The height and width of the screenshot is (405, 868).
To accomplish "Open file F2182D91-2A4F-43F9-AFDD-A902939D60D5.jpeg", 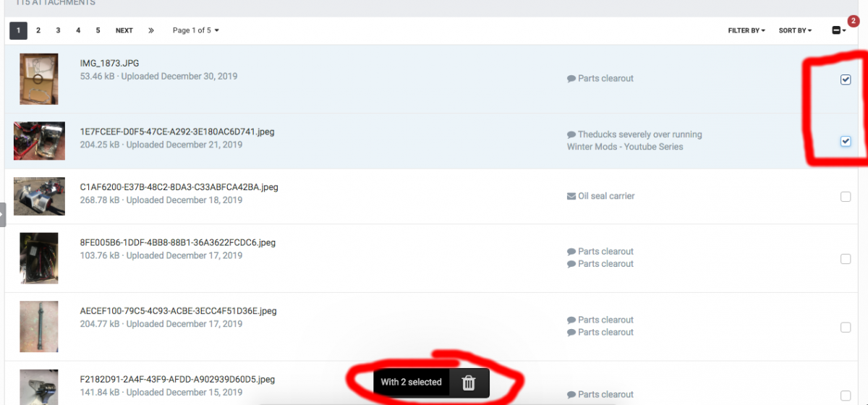I will pos(177,379).
